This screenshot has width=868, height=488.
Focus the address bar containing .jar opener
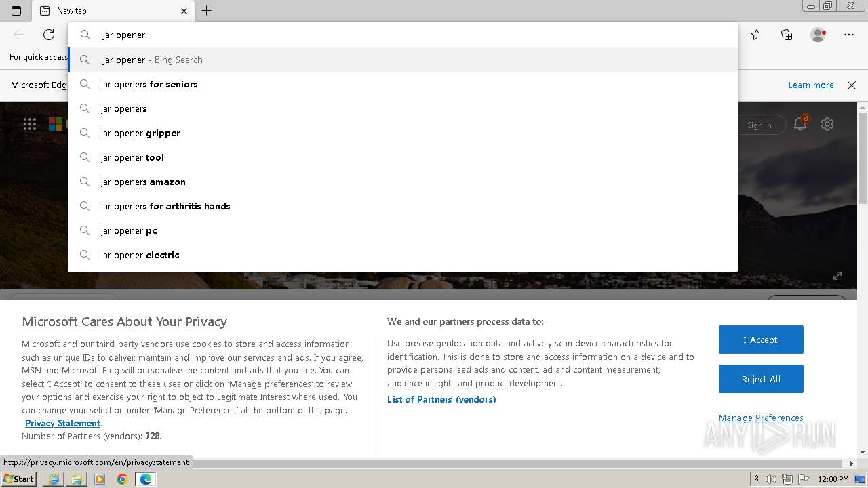coord(403,35)
